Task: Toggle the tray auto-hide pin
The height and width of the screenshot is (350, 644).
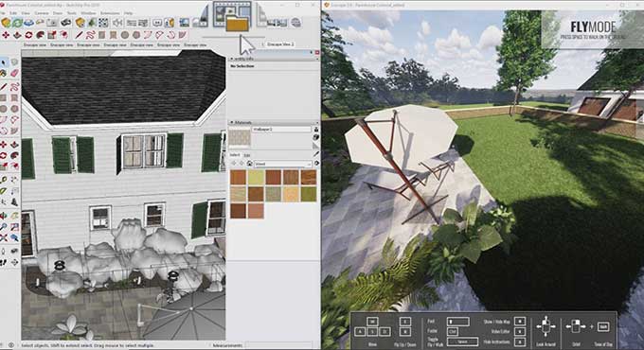Action: pos(312,53)
